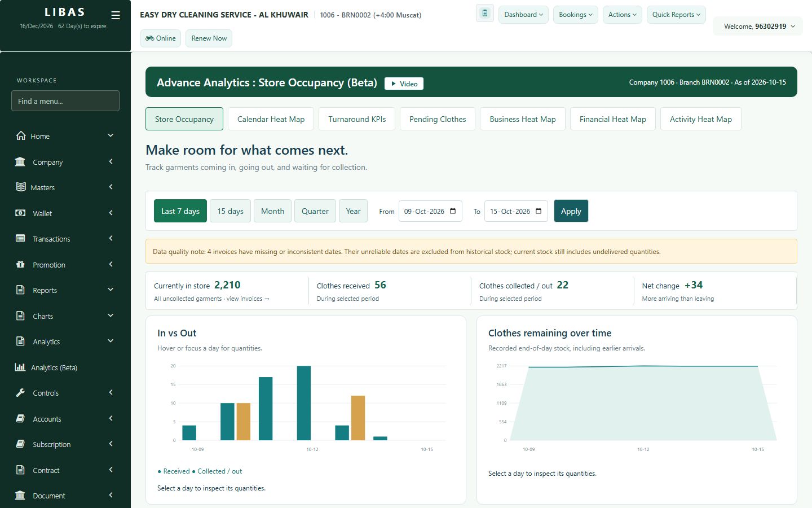This screenshot has width=812, height=508.
Task: Click the Wallet money icon in sidebar
Action: pyautogui.click(x=20, y=213)
